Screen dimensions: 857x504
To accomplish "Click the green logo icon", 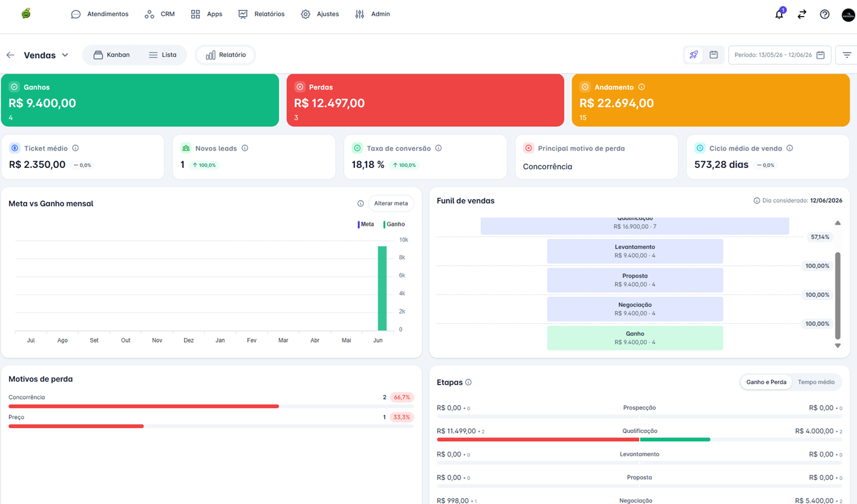I will (26, 14).
